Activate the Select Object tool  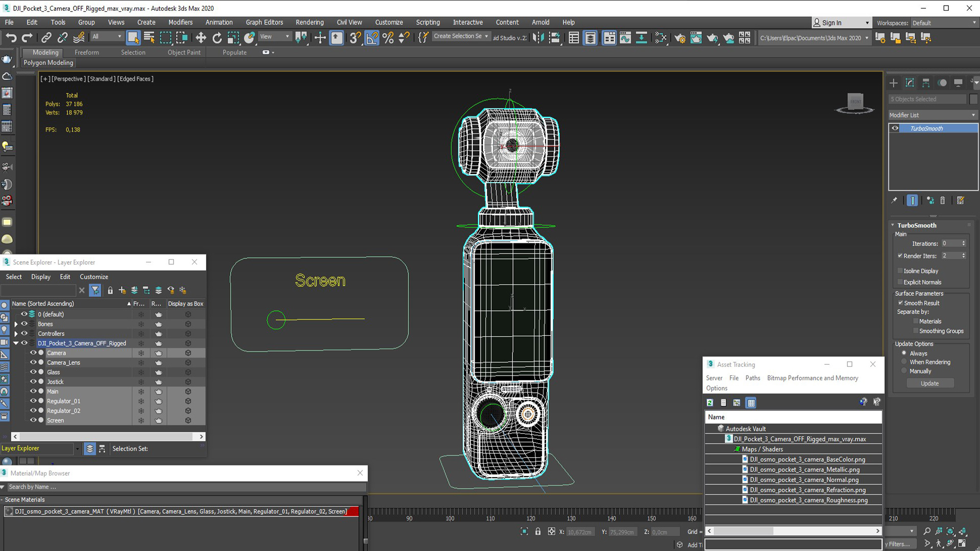[x=133, y=37]
